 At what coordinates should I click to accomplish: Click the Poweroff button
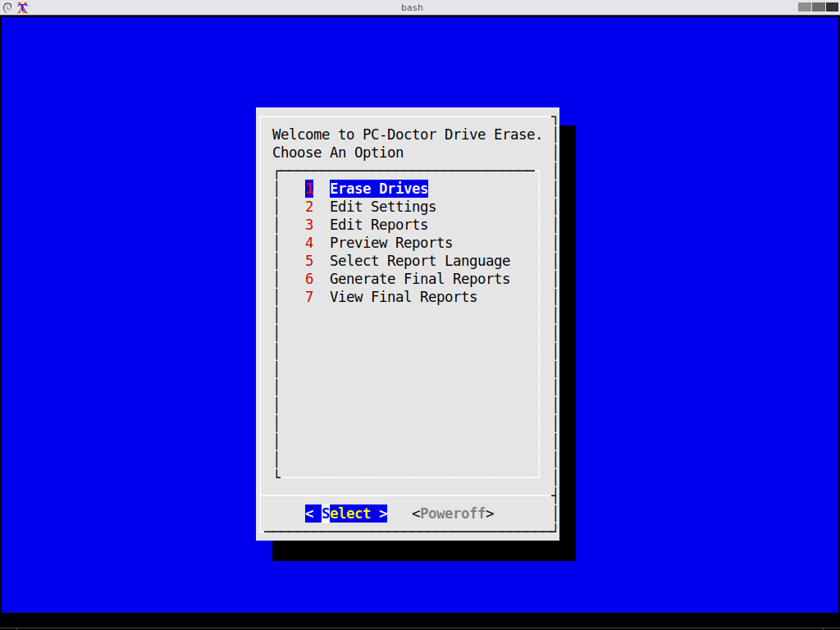[452, 513]
